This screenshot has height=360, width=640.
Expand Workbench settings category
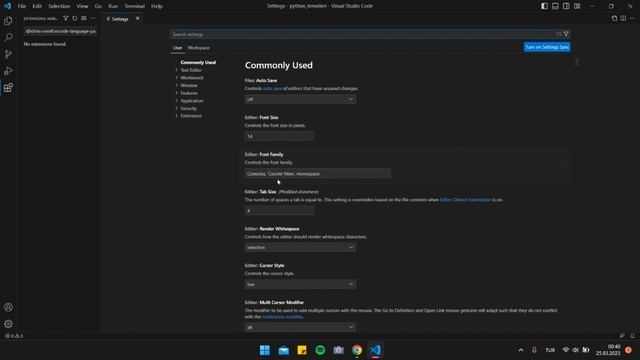(191, 78)
